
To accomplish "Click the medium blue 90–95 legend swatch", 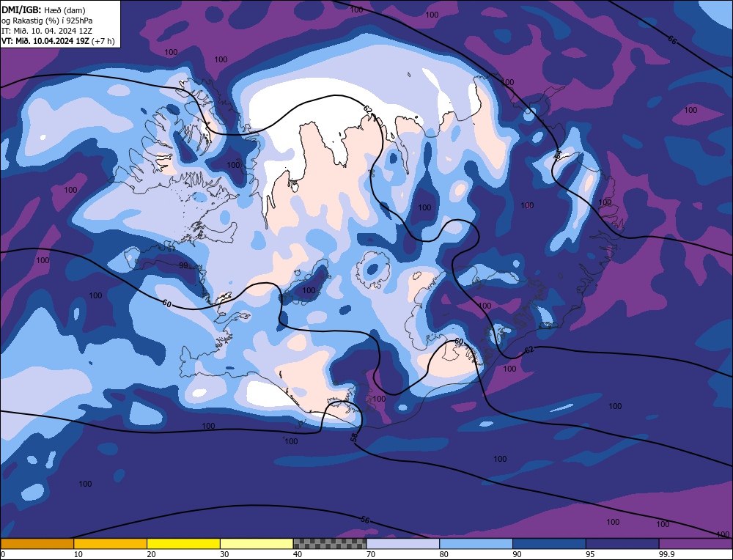I will click(549, 544).
